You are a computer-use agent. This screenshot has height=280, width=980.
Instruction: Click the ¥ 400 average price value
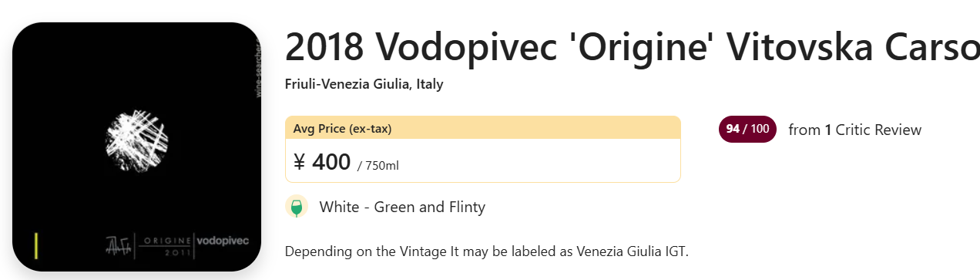point(322,162)
